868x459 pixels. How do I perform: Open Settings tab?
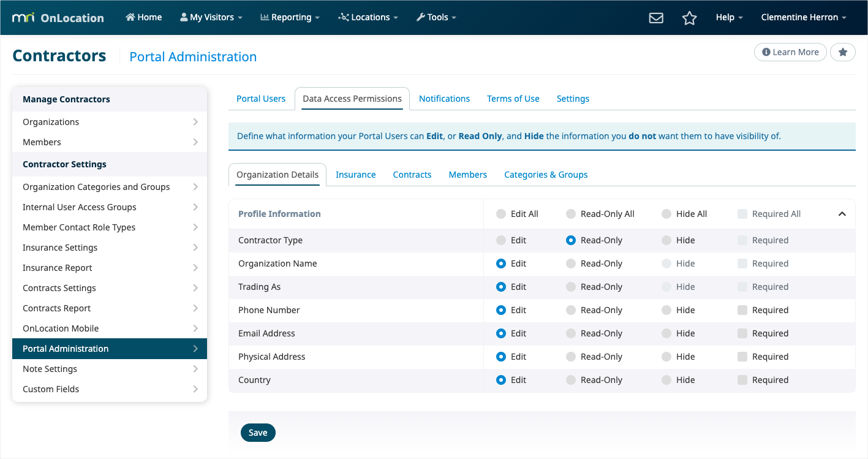pos(573,99)
